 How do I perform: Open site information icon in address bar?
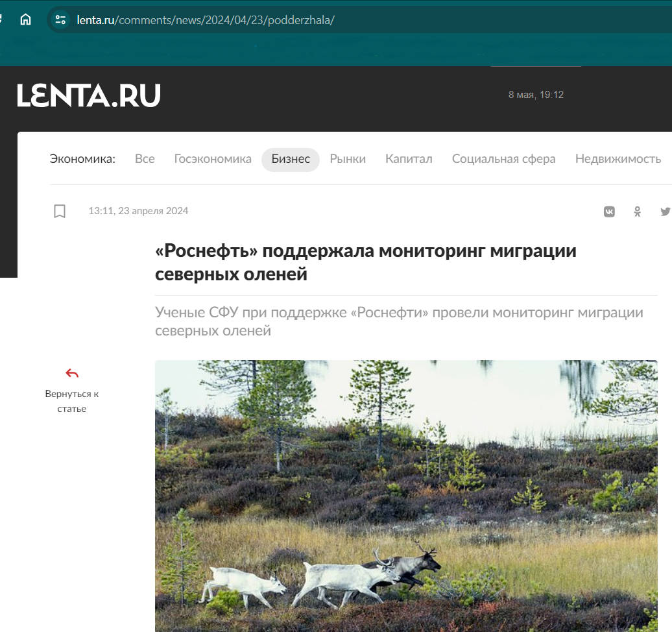point(60,19)
